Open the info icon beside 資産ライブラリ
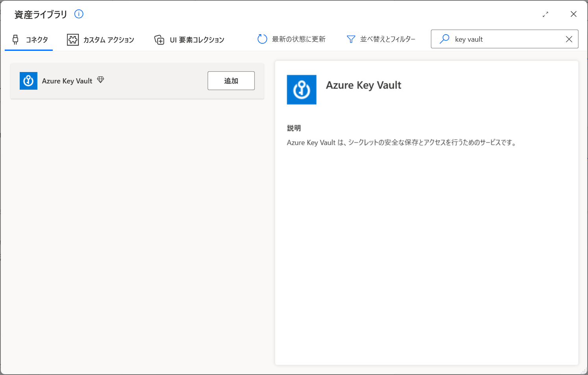 (79, 14)
